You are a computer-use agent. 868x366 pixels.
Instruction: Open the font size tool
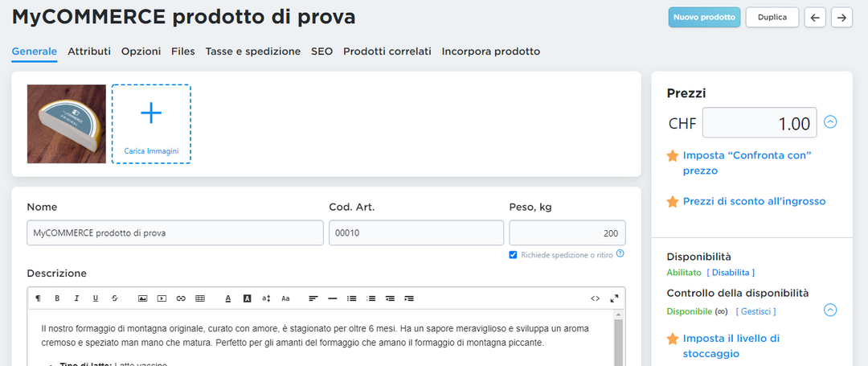point(266,298)
